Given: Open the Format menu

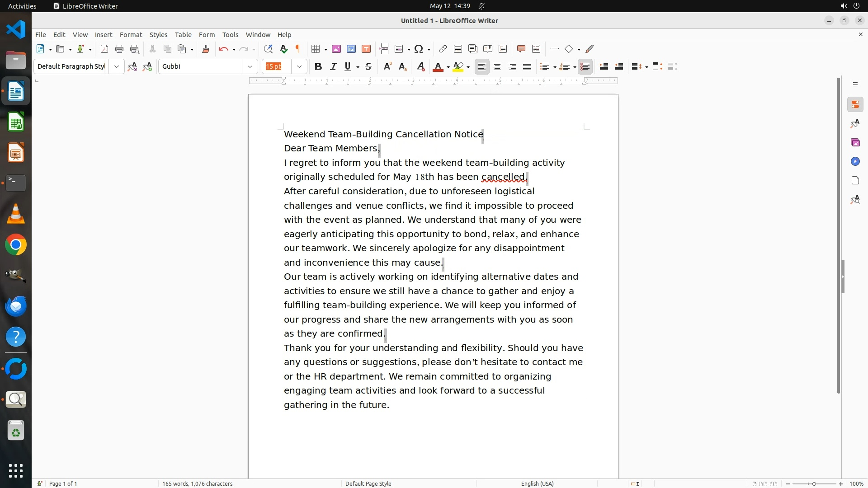Looking at the screenshot, I should click(131, 35).
